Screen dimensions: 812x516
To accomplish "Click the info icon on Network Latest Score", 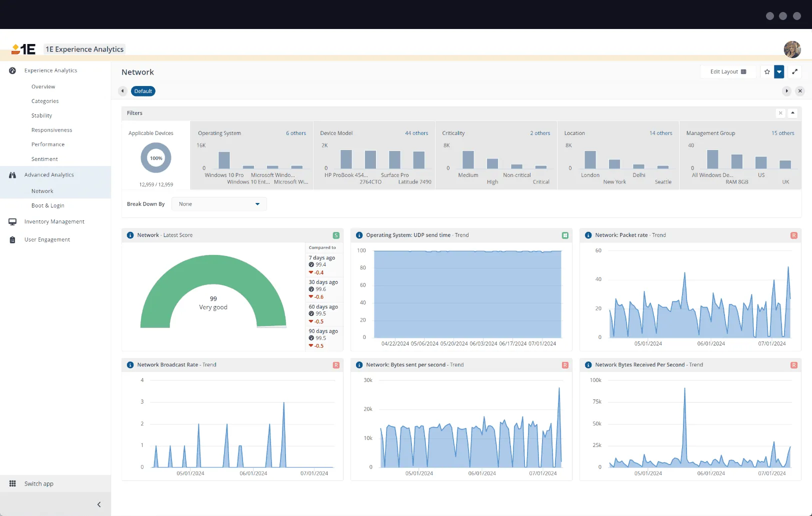I will pos(130,235).
